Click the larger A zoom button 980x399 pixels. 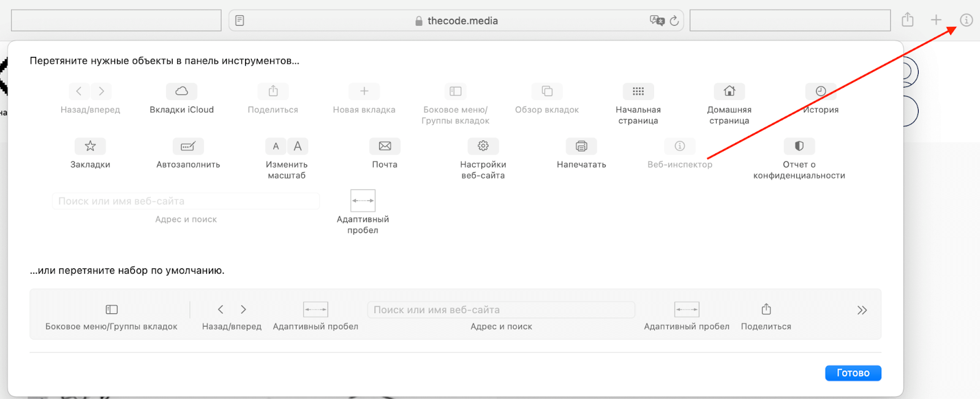tap(298, 146)
